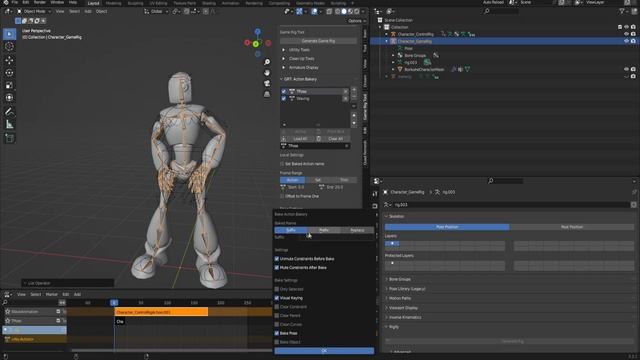Select the Add Cube tool
The width and height of the screenshot is (640, 360).
[9, 138]
